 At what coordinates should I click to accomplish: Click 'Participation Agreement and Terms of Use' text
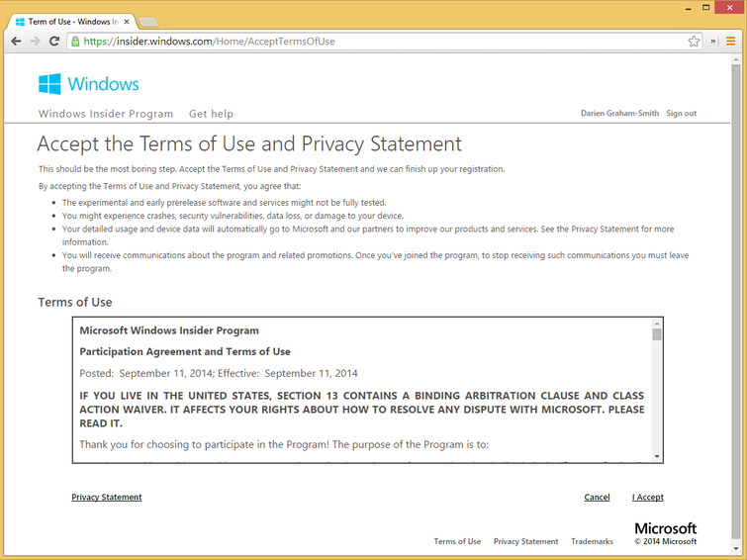185,351
